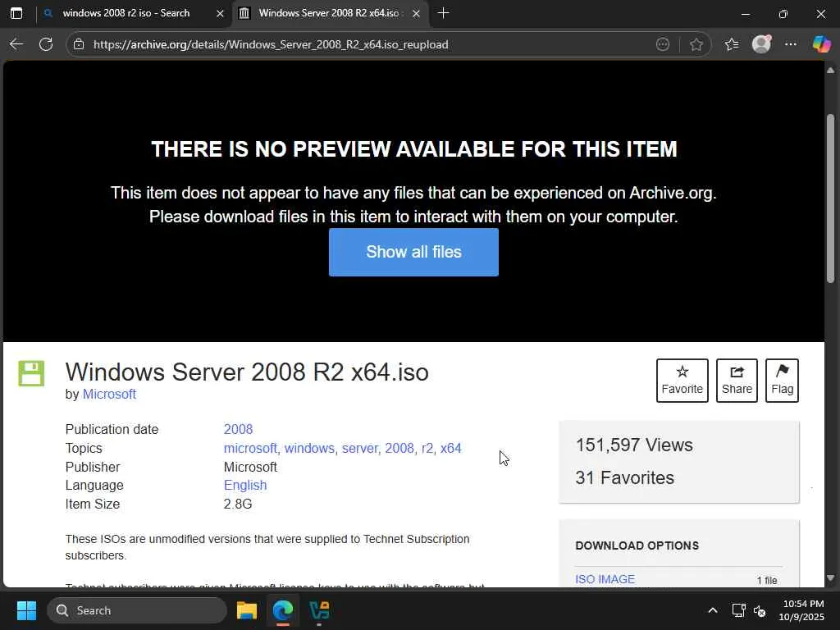Click the feedback smiley icon in address bar
840x630 pixels.
click(663, 44)
